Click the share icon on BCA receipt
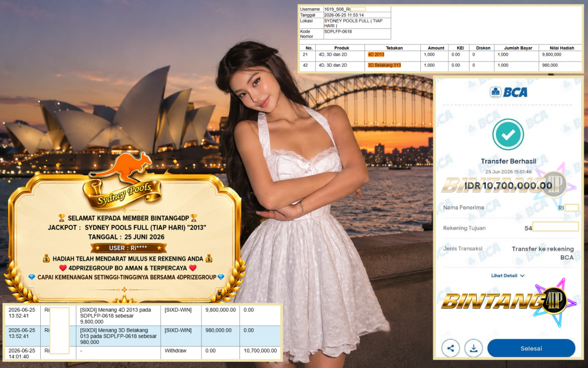The image size is (588, 368). [x=451, y=348]
